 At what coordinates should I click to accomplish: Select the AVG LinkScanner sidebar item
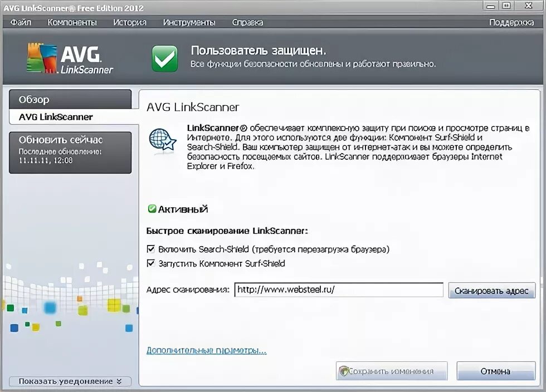(x=74, y=117)
